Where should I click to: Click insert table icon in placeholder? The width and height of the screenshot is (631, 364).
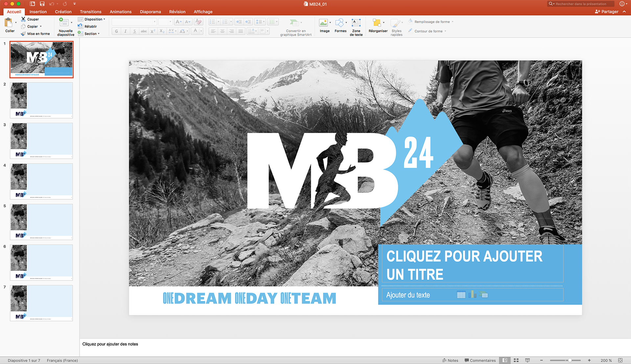click(461, 295)
